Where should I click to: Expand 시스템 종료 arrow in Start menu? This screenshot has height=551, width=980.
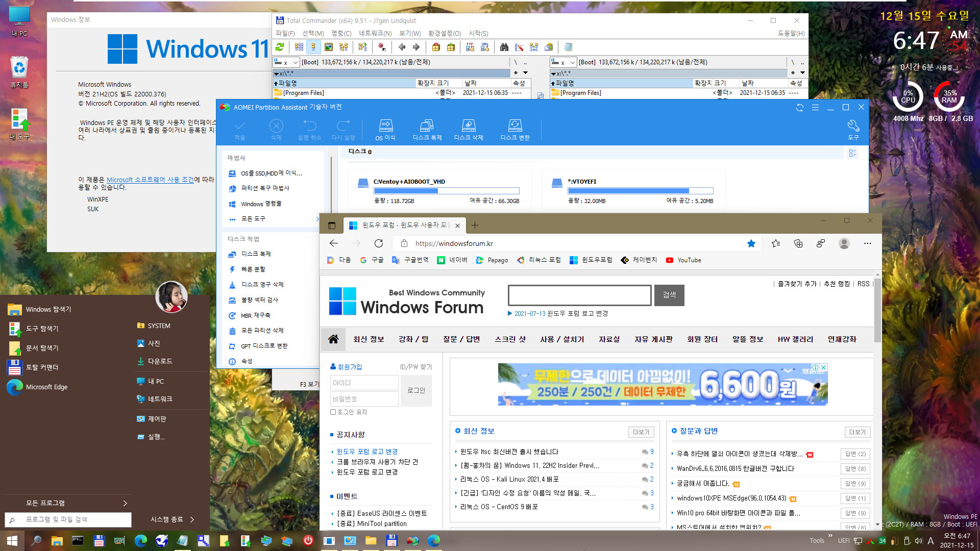[x=192, y=519]
